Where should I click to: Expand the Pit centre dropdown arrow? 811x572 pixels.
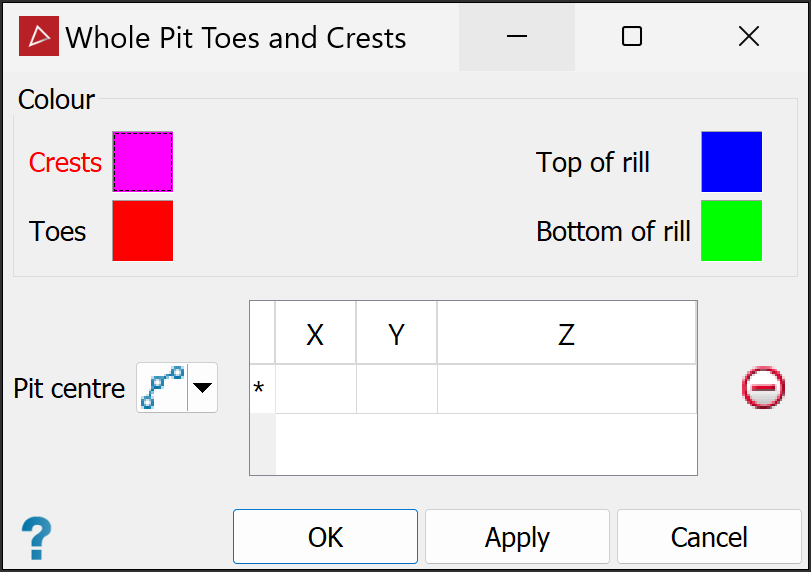203,388
